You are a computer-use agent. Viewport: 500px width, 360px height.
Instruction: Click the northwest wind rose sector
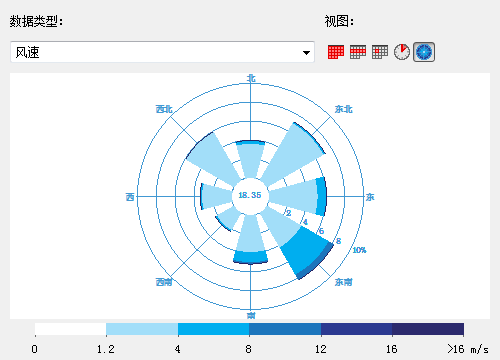[x=212, y=158]
